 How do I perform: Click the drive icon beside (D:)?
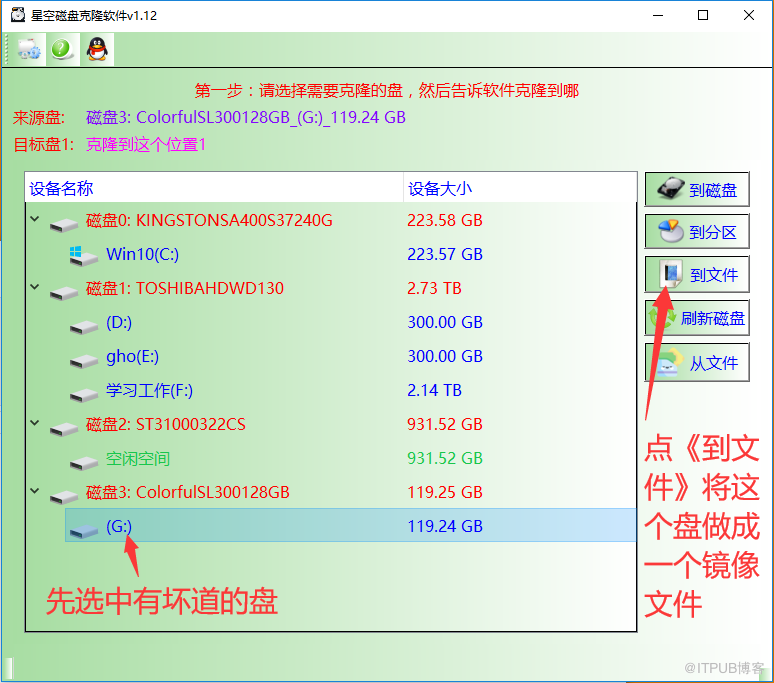(83, 327)
